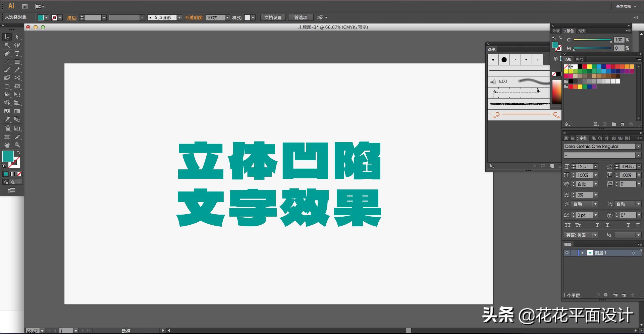This screenshot has height=334, width=644.
Task: Select the Artboard tool
Action: pyautogui.click(x=7, y=137)
